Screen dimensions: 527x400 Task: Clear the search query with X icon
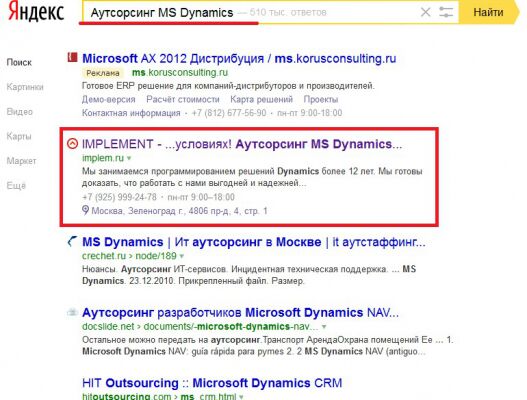(425, 12)
